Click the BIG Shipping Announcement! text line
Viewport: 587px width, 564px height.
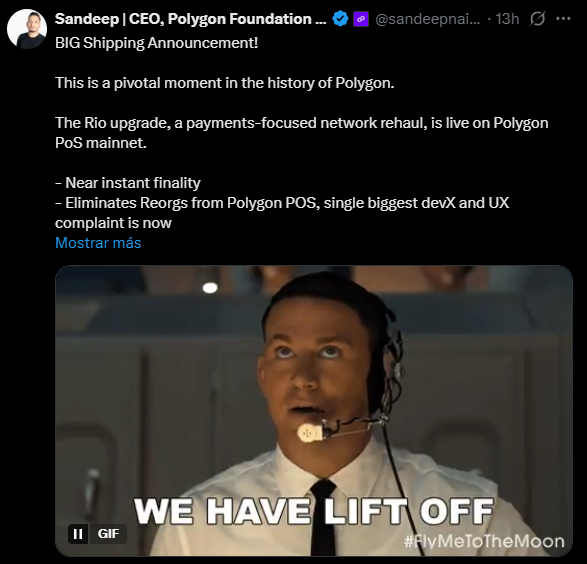point(156,43)
